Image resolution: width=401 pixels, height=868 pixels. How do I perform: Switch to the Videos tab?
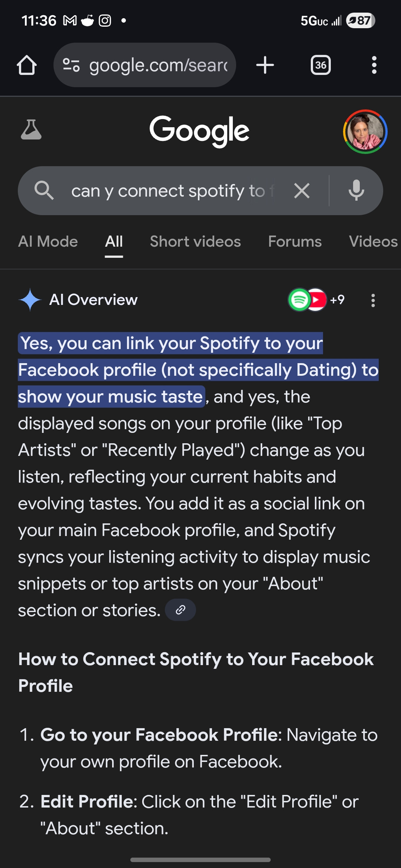[x=374, y=241]
